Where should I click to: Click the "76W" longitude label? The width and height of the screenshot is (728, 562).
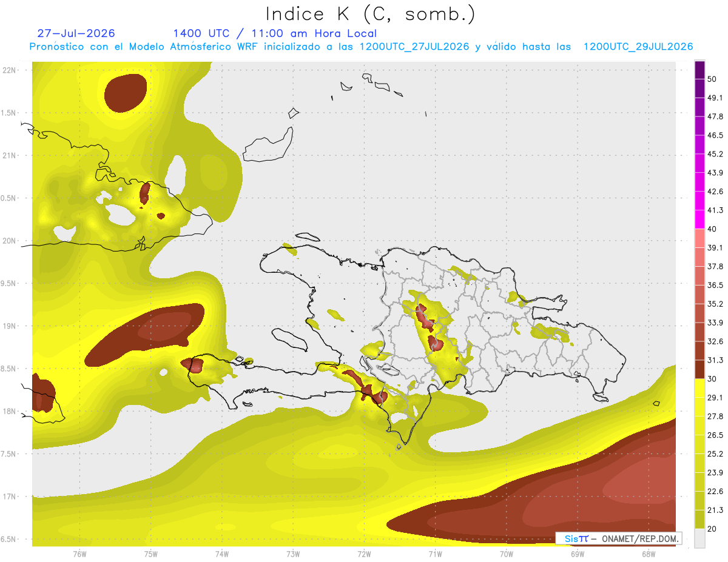coord(79,554)
